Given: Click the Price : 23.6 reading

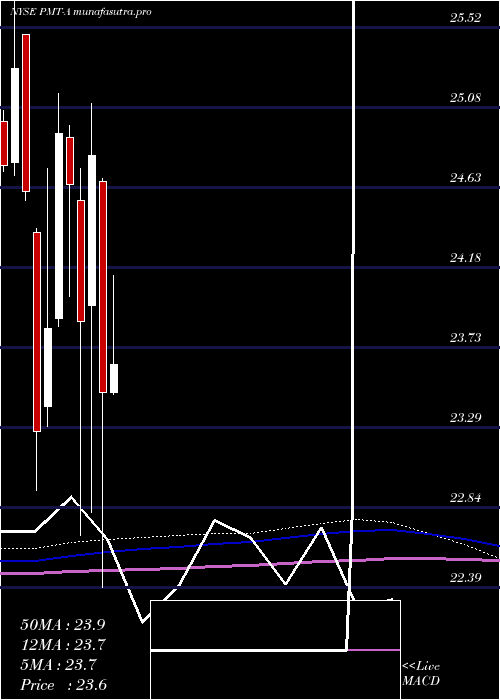Looking at the screenshot, I should [63, 685].
